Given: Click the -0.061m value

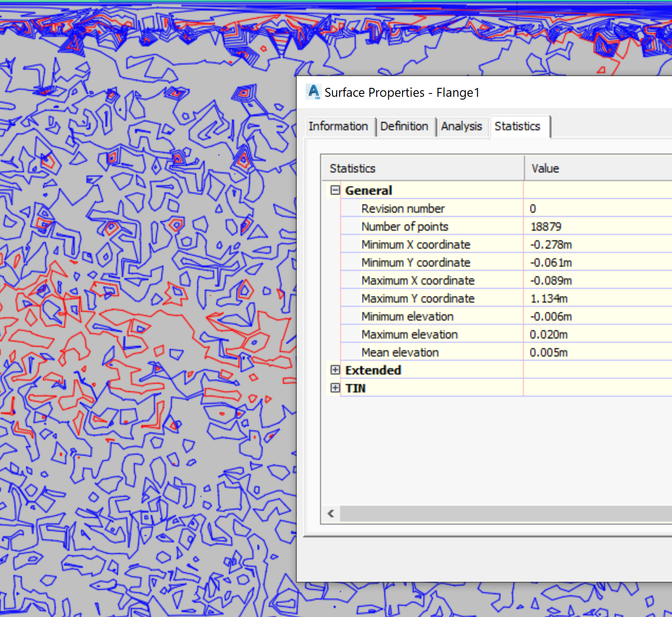Looking at the screenshot, I should pos(551,262).
